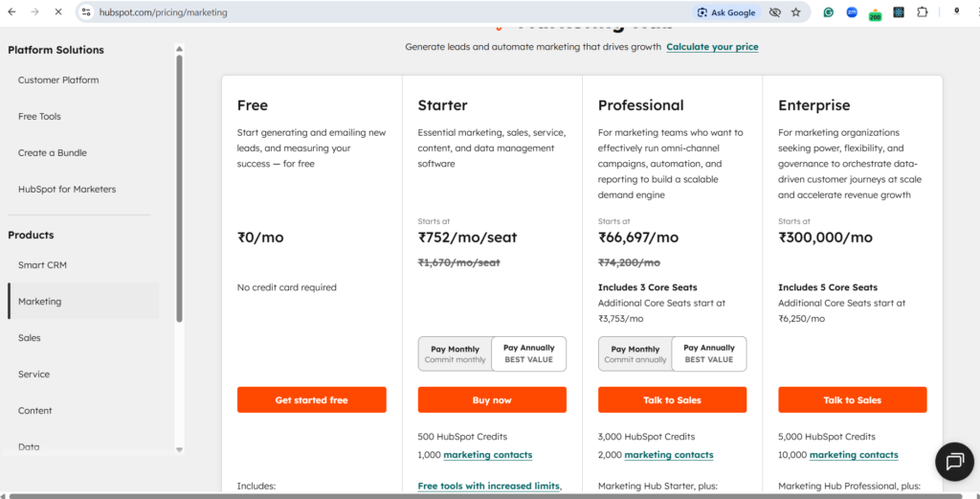This screenshot has height=499, width=980.
Task: Click Talk to Sales under Enterprise
Action: click(x=852, y=400)
